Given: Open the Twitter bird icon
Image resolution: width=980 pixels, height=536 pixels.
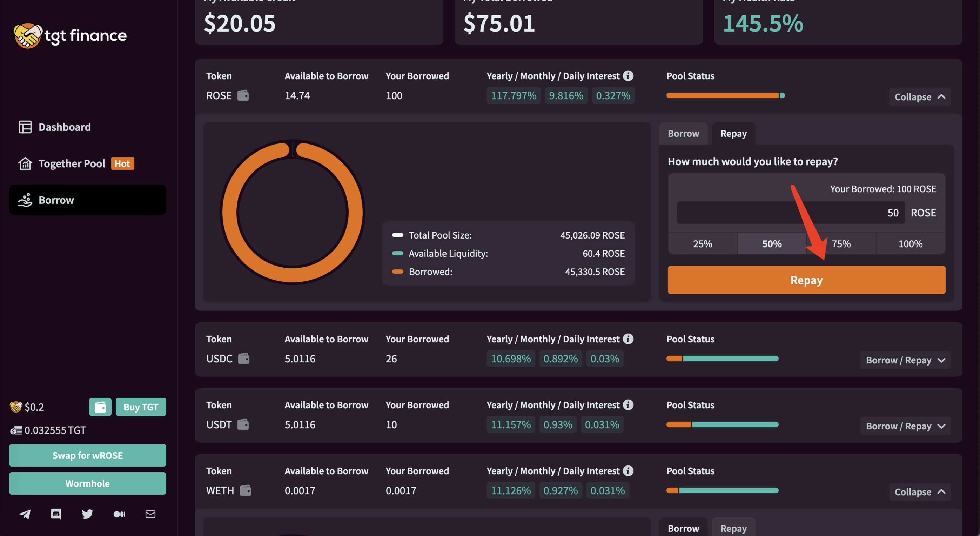Looking at the screenshot, I should (x=87, y=514).
